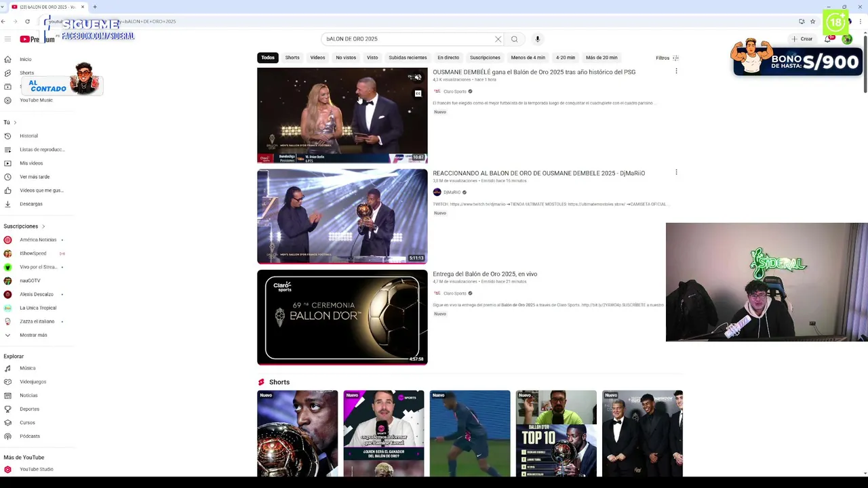Open Inicio in the sidebar
The width and height of the screenshot is (868, 488).
pos(25,60)
